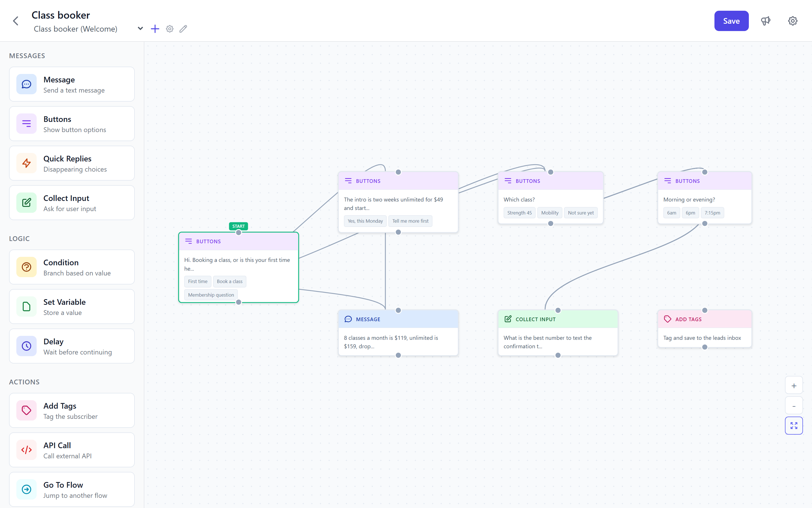Click the Message node header icon on canvas
Viewport: 812px width, 508px height.
[348, 319]
